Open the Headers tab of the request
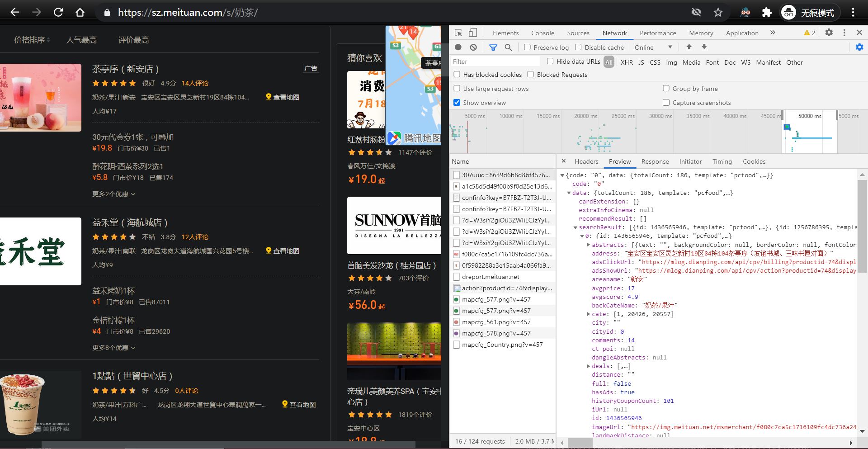This screenshot has width=868, height=449. tap(586, 161)
